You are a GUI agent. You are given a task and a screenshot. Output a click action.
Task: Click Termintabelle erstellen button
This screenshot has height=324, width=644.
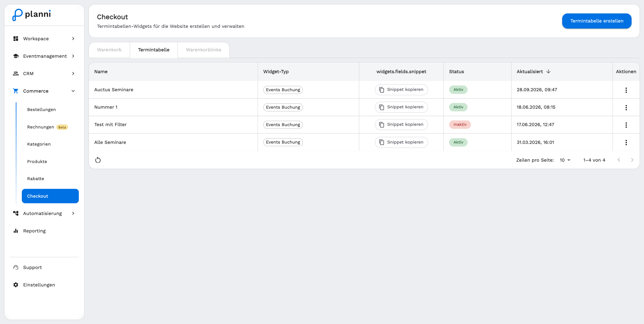pyautogui.click(x=597, y=21)
